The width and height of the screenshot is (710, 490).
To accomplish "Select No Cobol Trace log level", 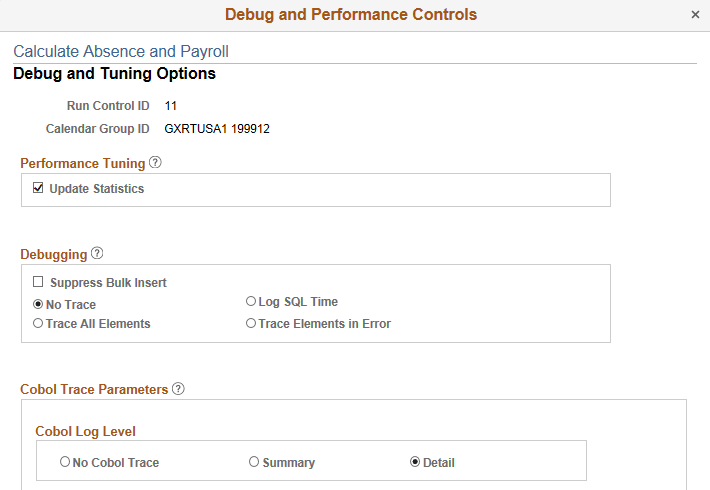I will [65, 462].
